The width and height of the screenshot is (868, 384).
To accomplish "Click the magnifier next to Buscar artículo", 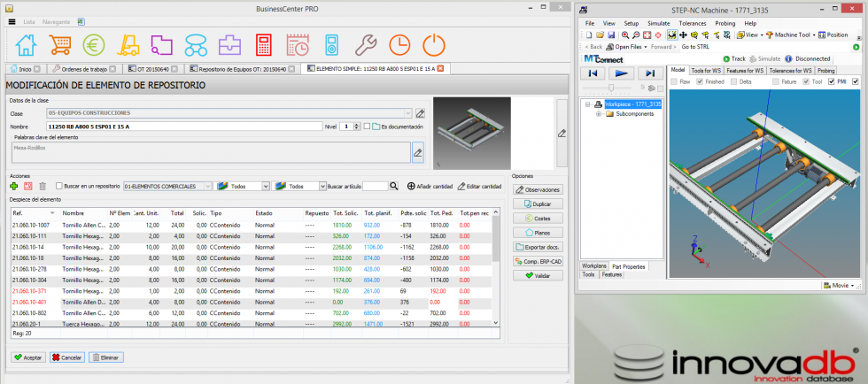I will click(394, 187).
